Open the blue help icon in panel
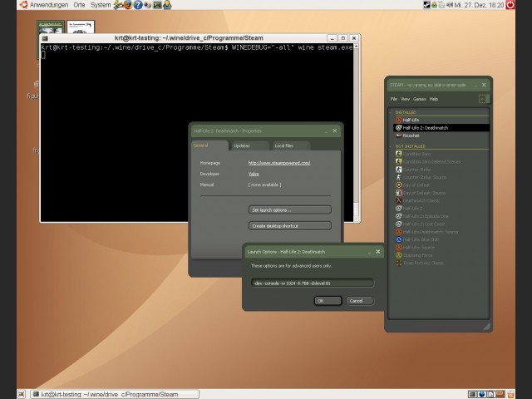Image resolution: width=532 pixels, height=399 pixels. point(138,5)
